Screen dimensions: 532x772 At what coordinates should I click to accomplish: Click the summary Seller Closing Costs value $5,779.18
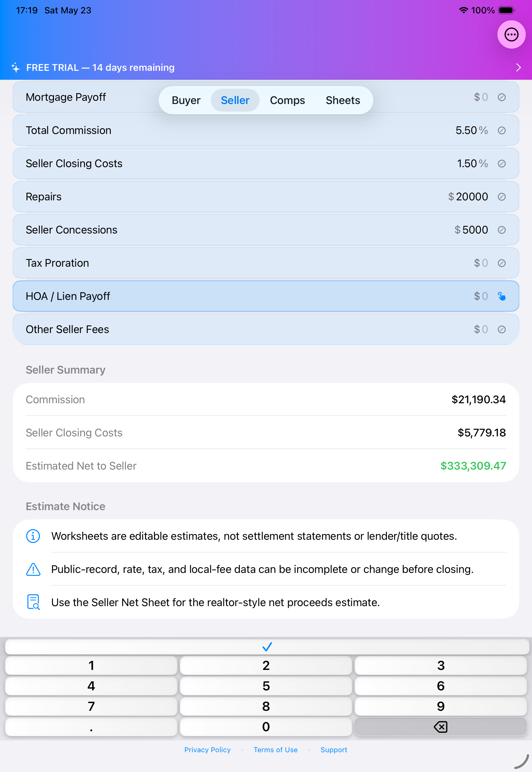[x=481, y=432]
